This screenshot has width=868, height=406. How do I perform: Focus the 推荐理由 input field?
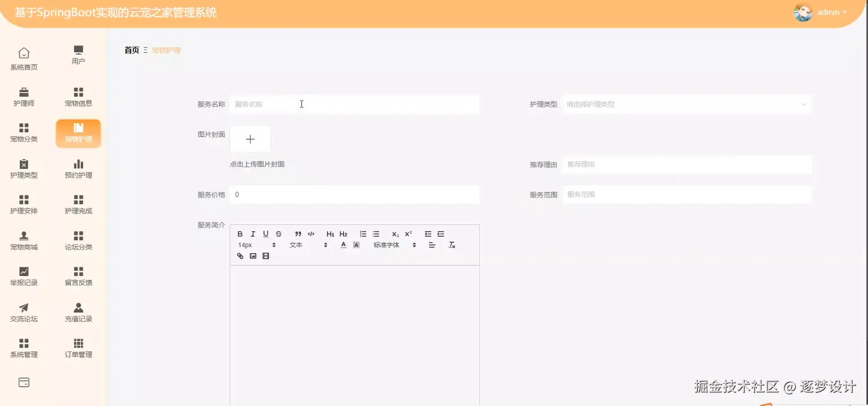point(686,165)
